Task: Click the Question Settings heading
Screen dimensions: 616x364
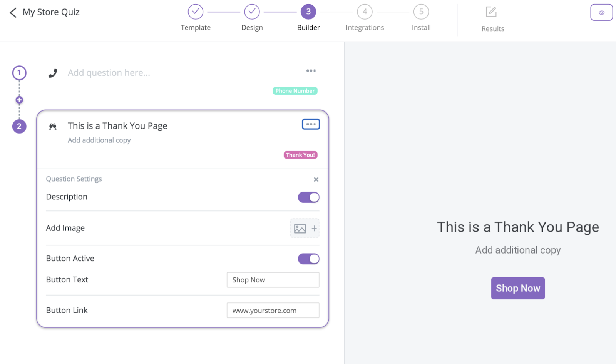Action: (x=74, y=179)
